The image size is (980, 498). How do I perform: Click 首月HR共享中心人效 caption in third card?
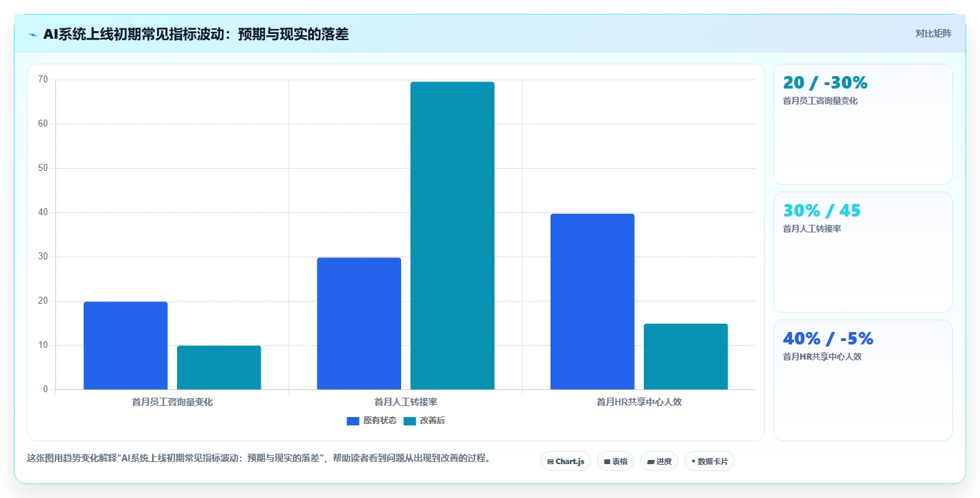(822, 357)
